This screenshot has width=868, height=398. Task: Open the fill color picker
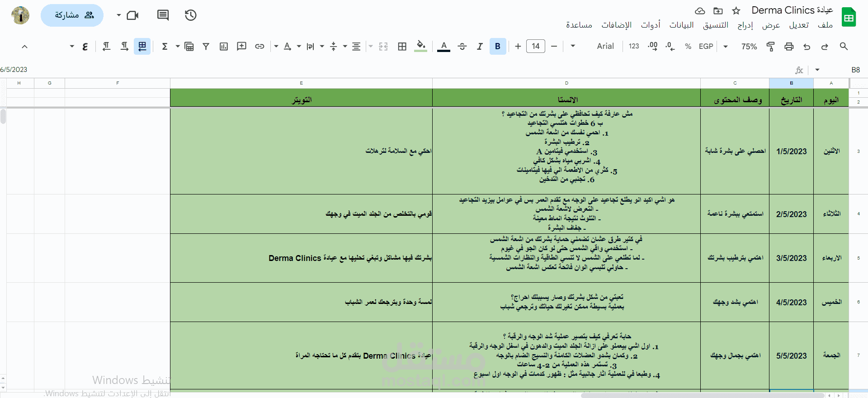[421, 46]
